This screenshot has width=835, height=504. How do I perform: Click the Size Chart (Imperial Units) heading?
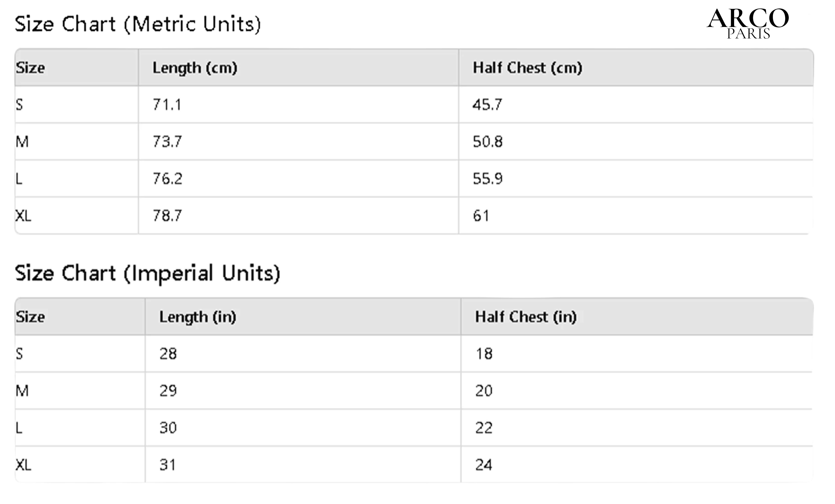tap(147, 273)
